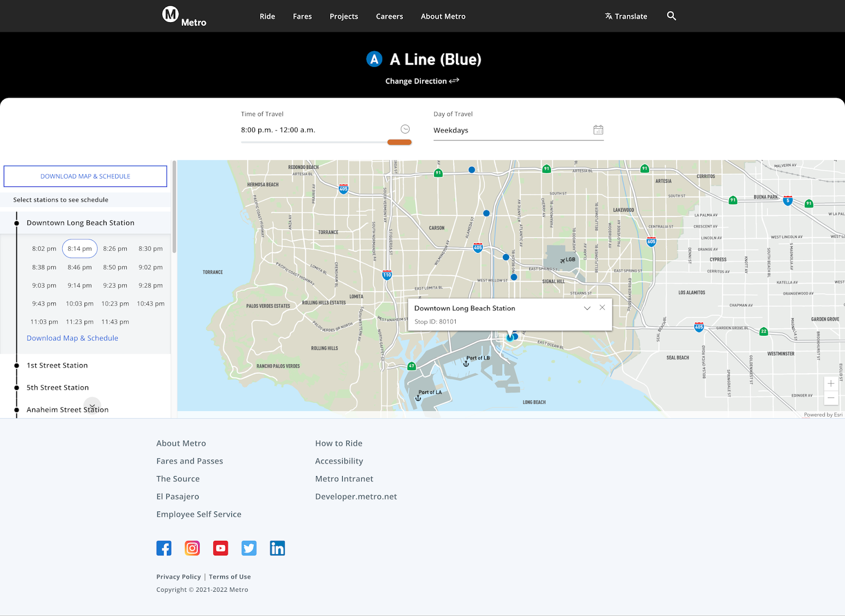Zoom out on the map
The image size is (845, 616).
click(x=831, y=397)
